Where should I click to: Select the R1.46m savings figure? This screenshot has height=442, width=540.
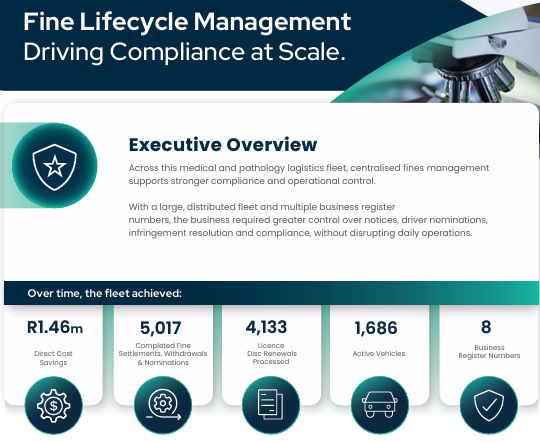click(x=55, y=327)
